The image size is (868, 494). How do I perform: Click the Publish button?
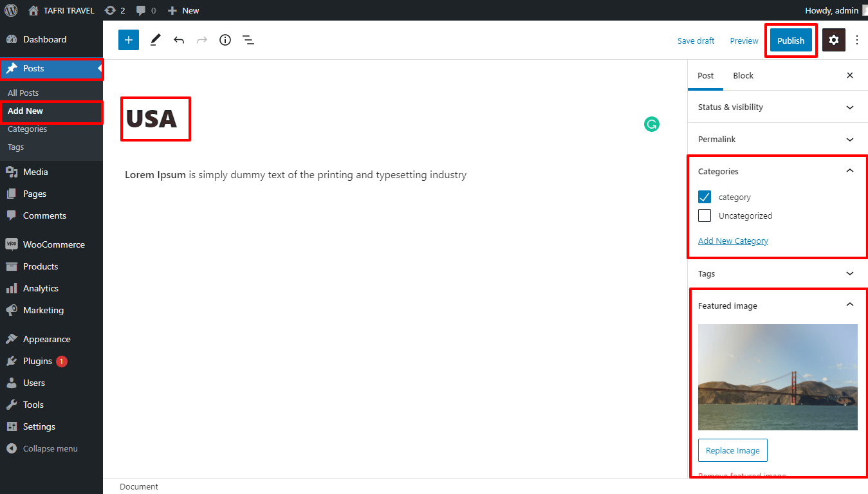coord(790,40)
